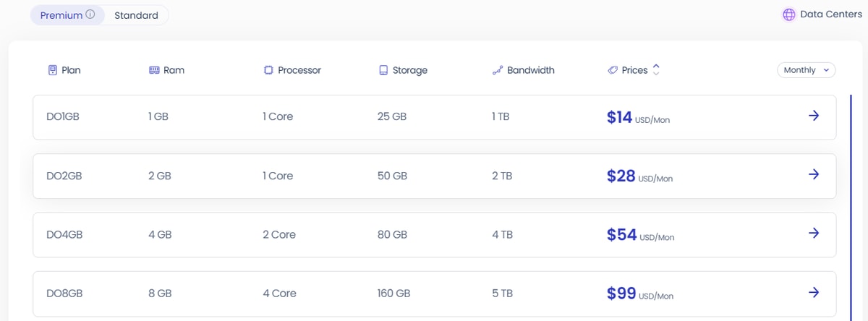Image resolution: width=868 pixels, height=321 pixels.
Task: Click the 2 Core processor value
Action: click(279, 235)
